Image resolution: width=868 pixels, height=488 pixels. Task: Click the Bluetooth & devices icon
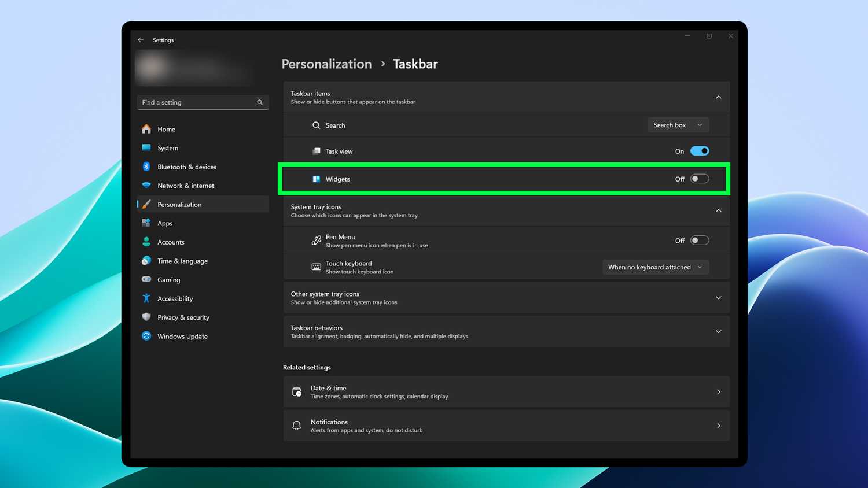pyautogui.click(x=146, y=167)
